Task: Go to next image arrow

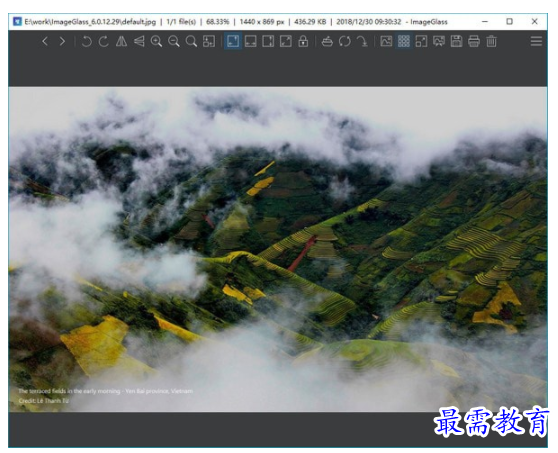Action: pyautogui.click(x=62, y=41)
